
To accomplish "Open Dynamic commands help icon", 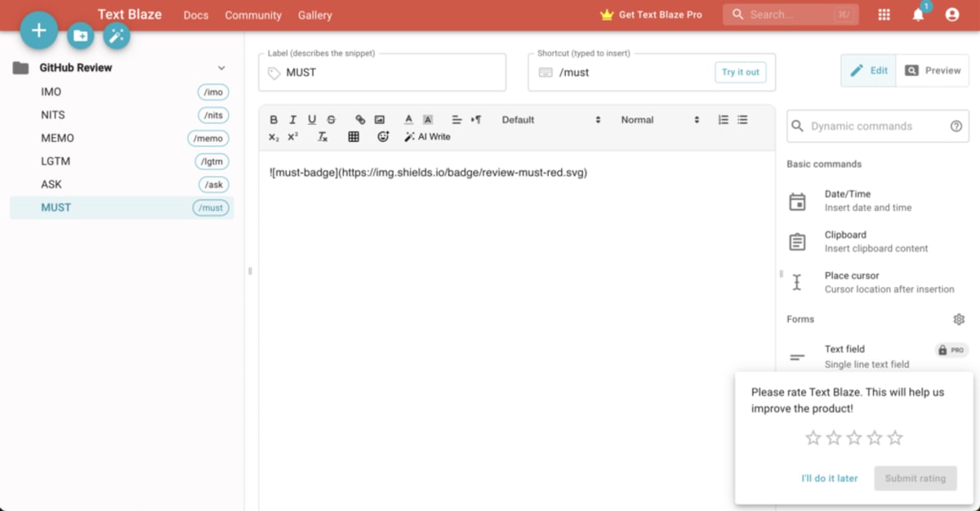I will [956, 127].
